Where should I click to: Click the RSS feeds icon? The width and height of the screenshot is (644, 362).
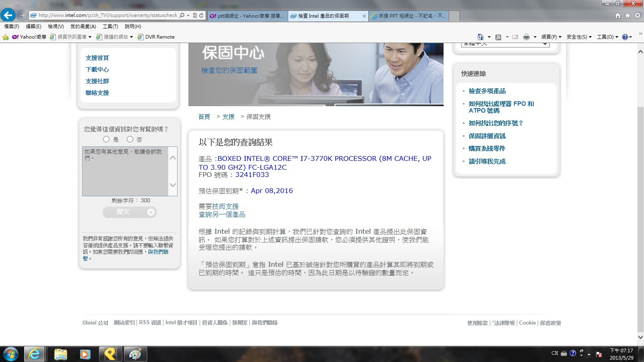coord(498,37)
